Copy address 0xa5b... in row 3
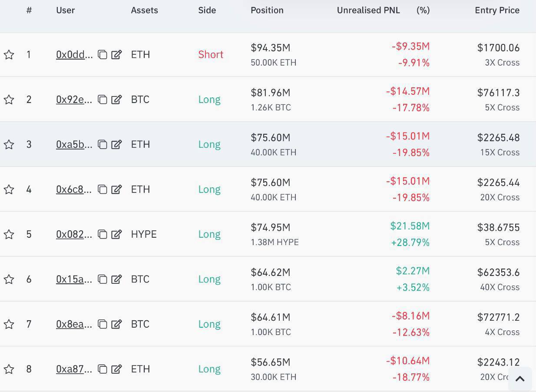This screenshot has width=536, height=392. (x=102, y=144)
